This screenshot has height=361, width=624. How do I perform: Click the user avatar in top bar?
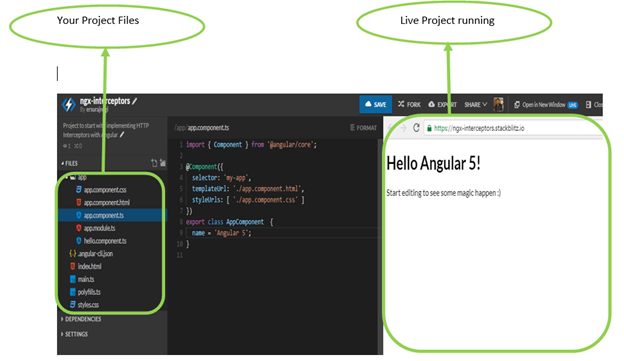498,105
